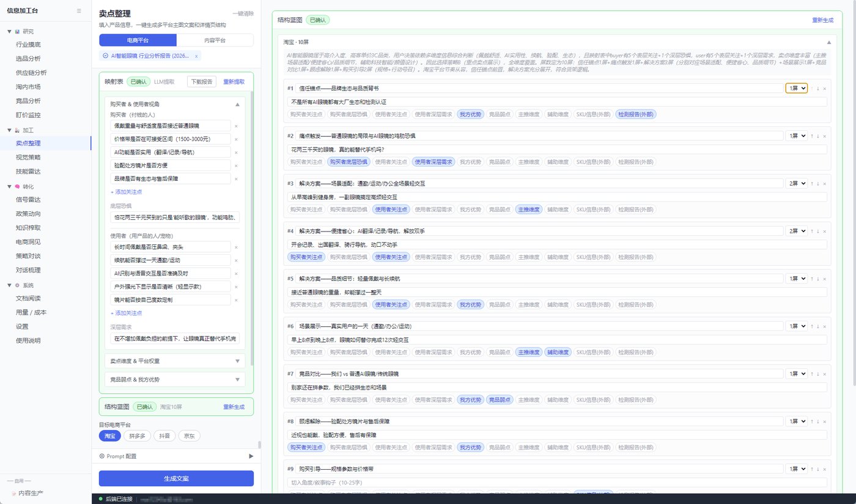The image size is (856, 504).
Task: Delete the 镜片能否按自己度数定制 row
Action: pos(236,300)
